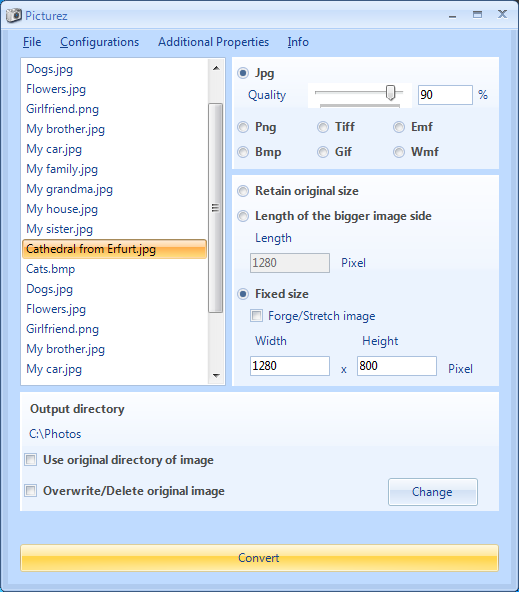Viewport: 519px width, 592px height.
Task: Select the Gif output format
Action: point(323,152)
